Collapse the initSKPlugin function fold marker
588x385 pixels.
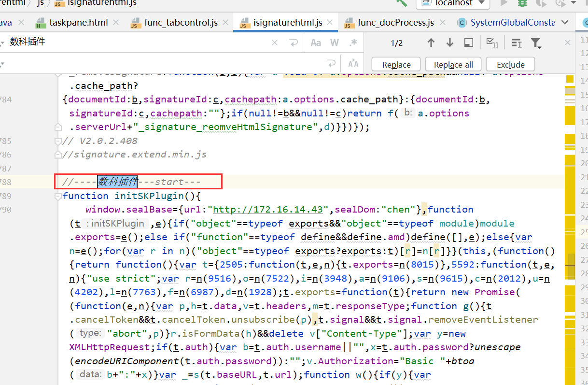click(x=58, y=196)
